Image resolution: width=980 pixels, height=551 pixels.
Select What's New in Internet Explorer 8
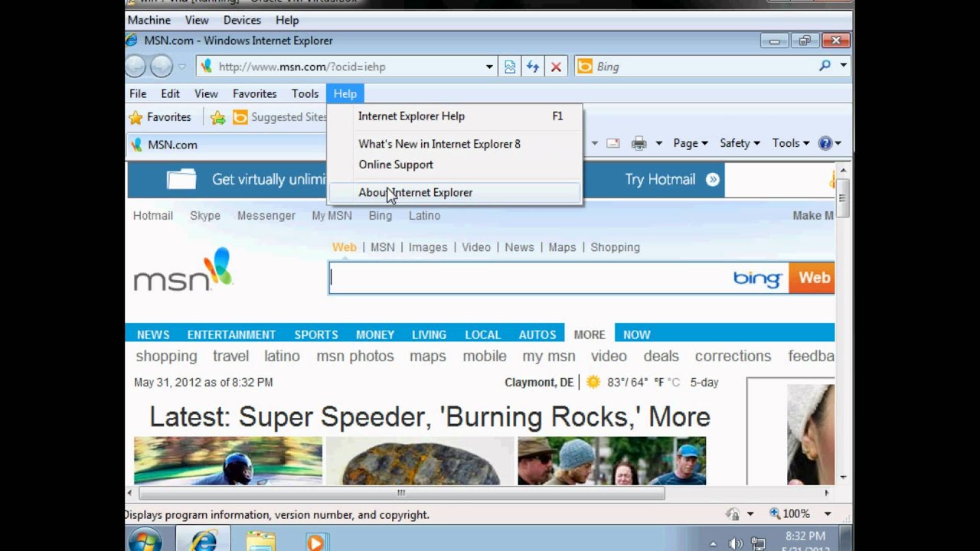pos(455,144)
